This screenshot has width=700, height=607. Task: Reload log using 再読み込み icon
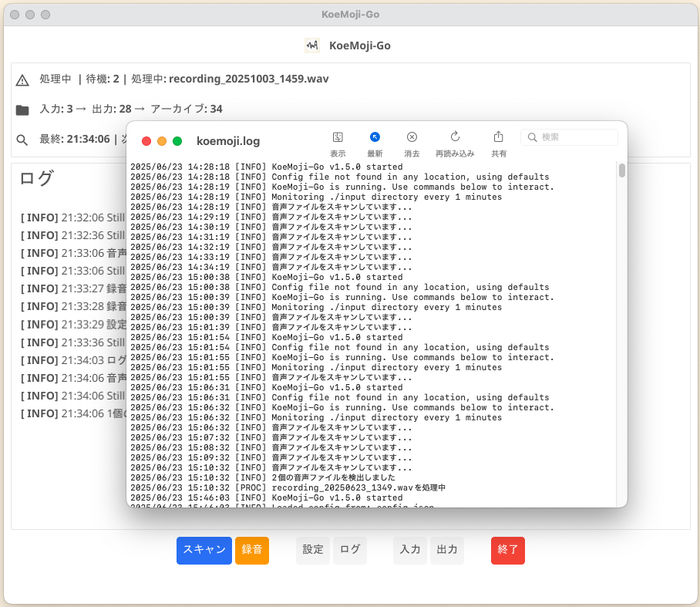click(x=455, y=137)
